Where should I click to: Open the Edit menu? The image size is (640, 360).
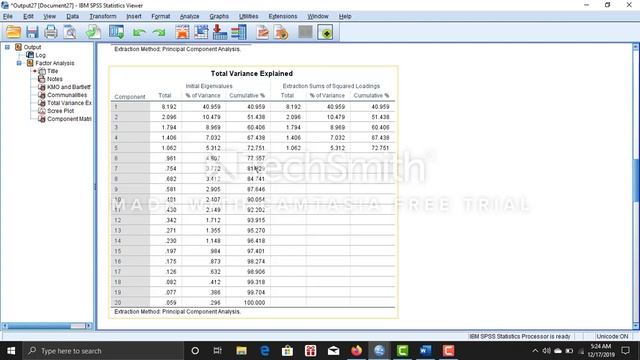(x=28, y=16)
